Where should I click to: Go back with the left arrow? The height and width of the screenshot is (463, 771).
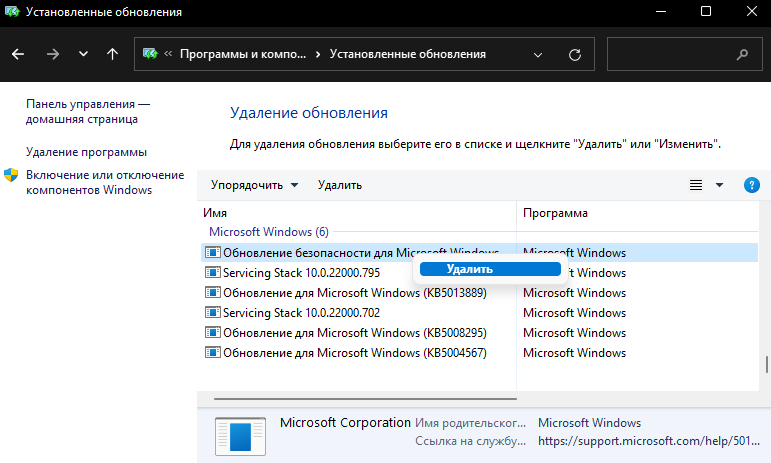coord(18,54)
